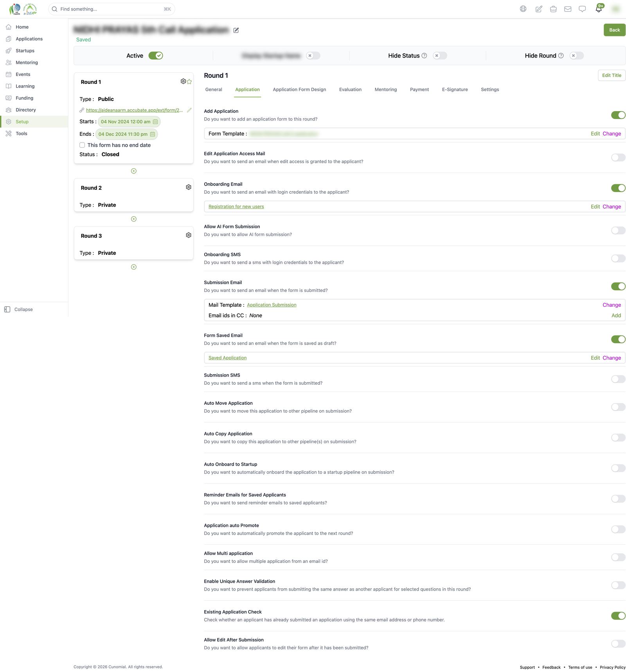Edit the Form Template

(x=595, y=134)
